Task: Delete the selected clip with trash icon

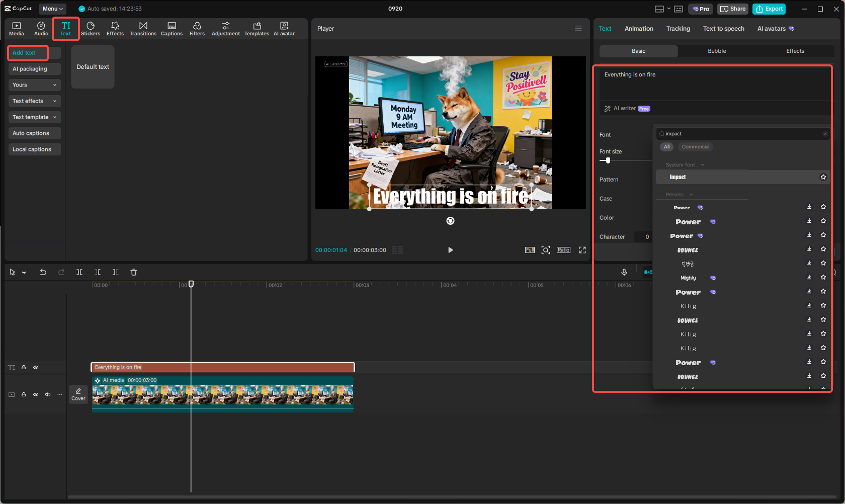Action: click(134, 272)
